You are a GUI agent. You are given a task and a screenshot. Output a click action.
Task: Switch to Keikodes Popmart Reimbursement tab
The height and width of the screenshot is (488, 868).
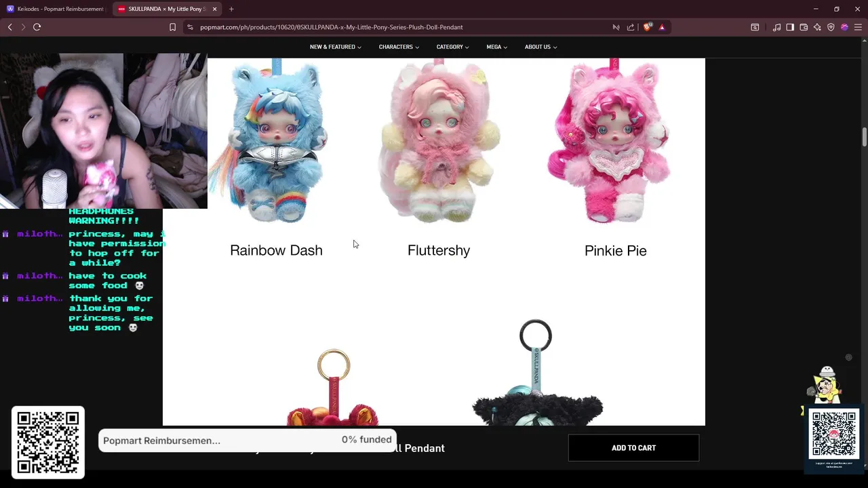(56, 9)
